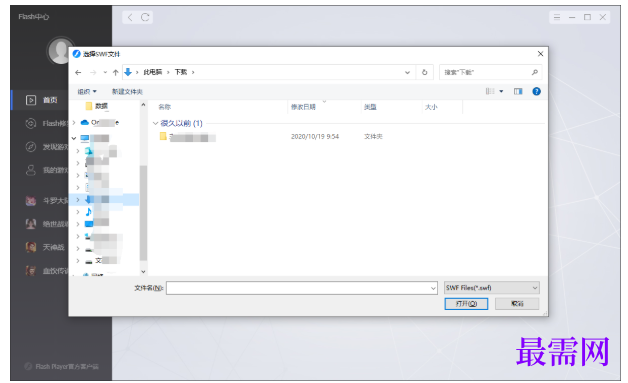Screen dimensions: 628x383
Task: Expand the OneDrive node in tree
Action: pos(74,123)
